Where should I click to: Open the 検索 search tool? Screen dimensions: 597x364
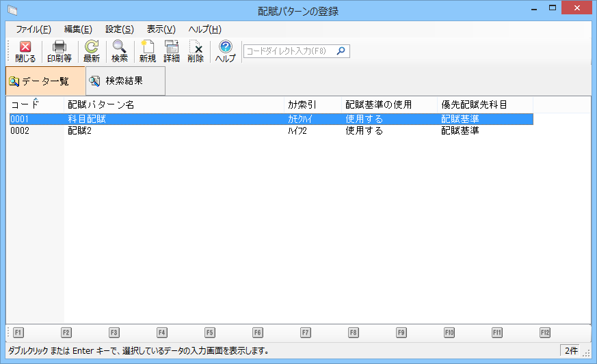pos(120,51)
